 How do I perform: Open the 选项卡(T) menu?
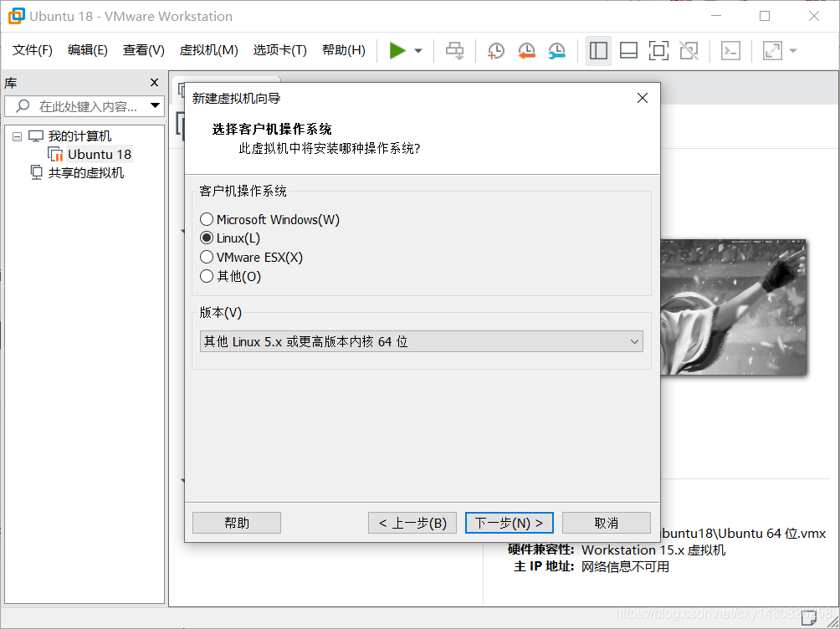pyautogui.click(x=279, y=50)
